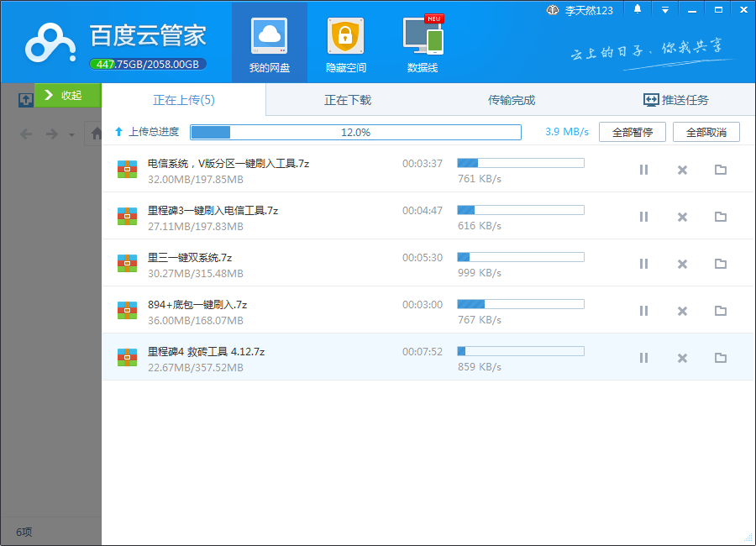Select file name 里三一键双系统.7z

(190, 258)
